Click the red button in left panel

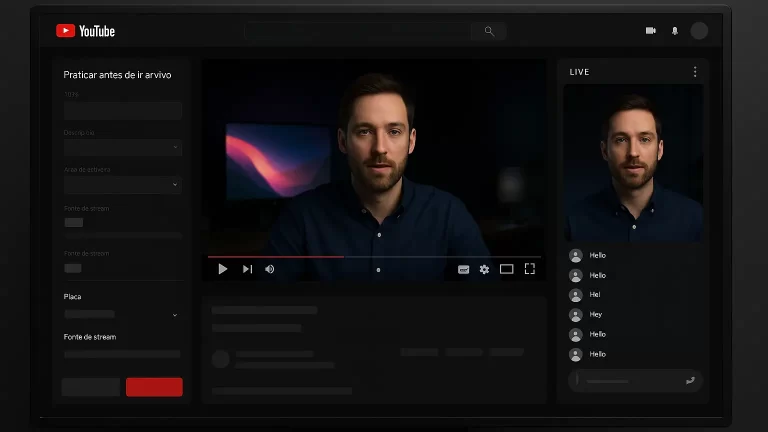(154, 387)
